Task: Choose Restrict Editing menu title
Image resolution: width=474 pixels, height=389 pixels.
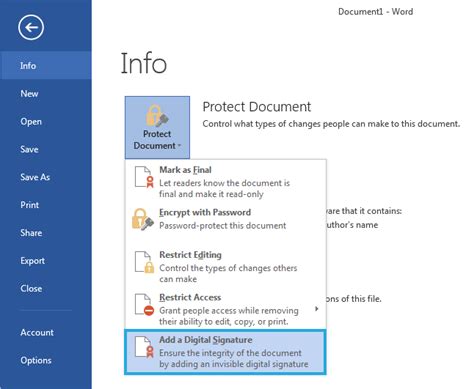Action: [190, 255]
